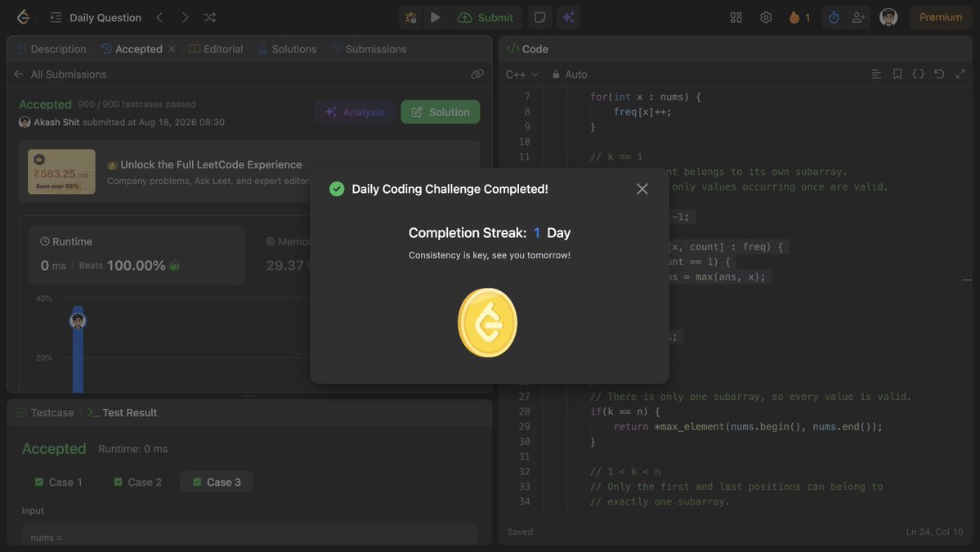The width and height of the screenshot is (980, 552).
Task: Click the gold LeetCoin reward
Action: pos(487,322)
